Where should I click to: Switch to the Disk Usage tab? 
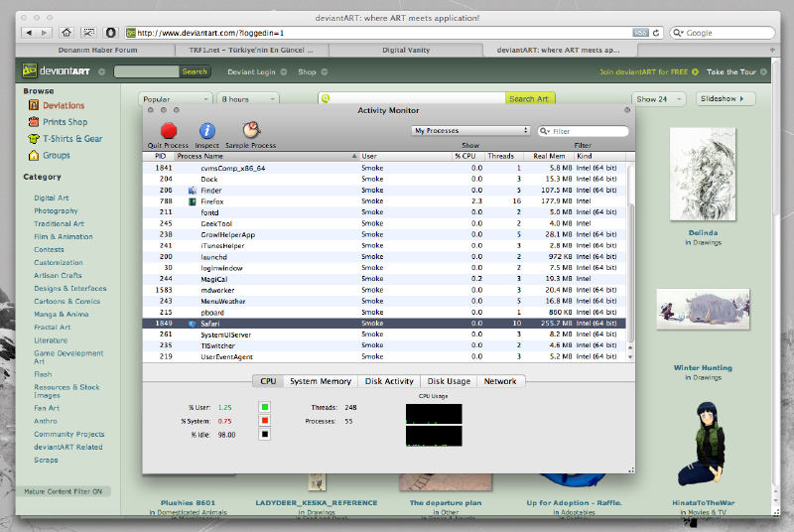tap(449, 381)
